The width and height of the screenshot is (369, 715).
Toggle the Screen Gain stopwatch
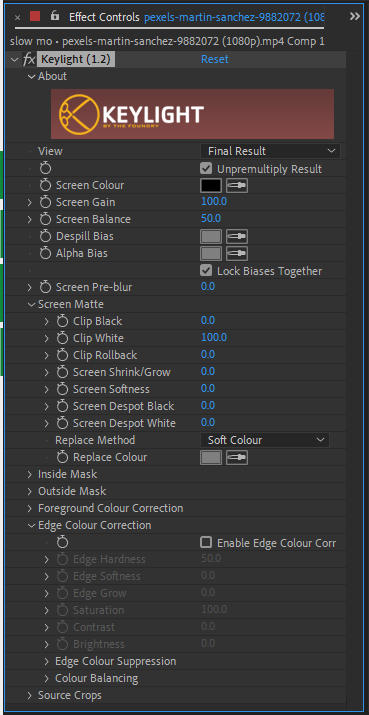45,202
